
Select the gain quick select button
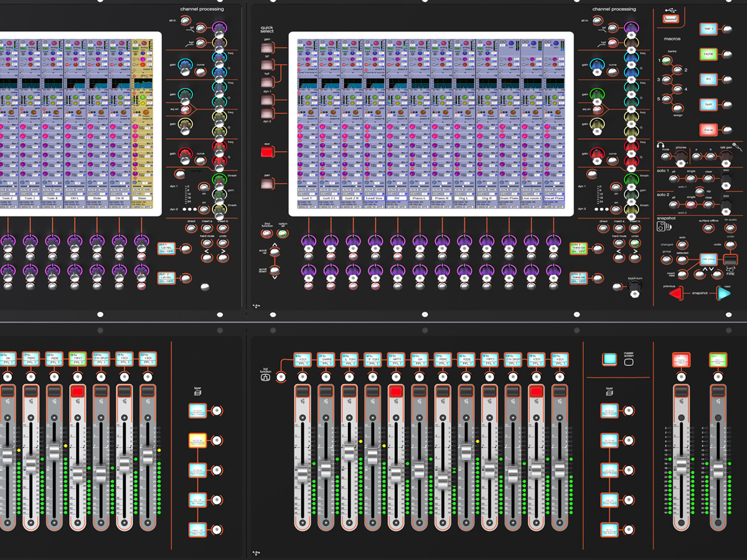(x=266, y=48)
